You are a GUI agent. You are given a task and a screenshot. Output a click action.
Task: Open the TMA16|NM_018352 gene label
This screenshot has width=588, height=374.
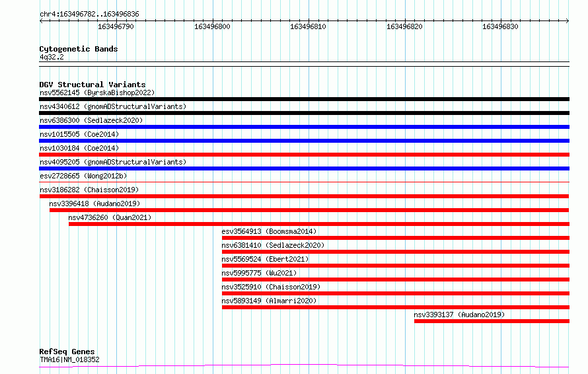69,359
